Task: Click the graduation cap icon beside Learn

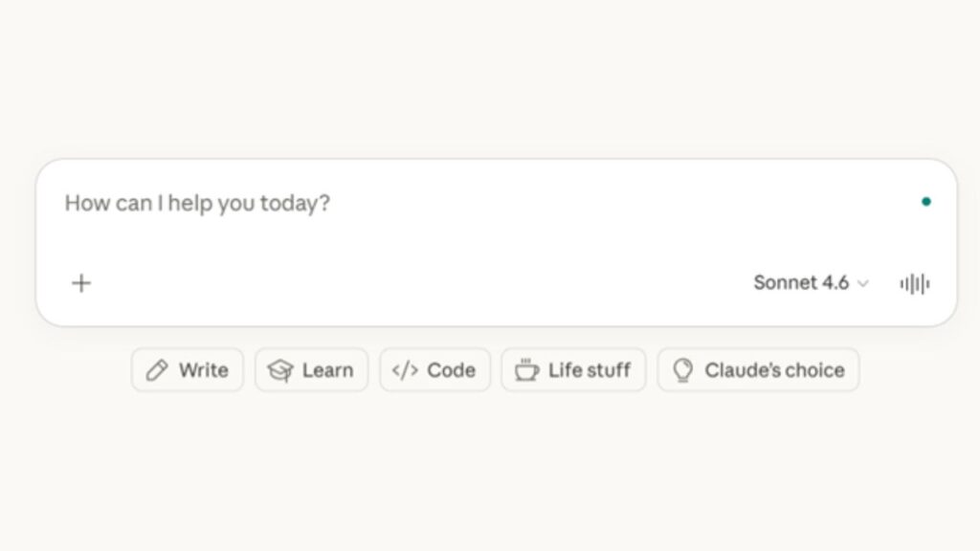Action: 278,369
